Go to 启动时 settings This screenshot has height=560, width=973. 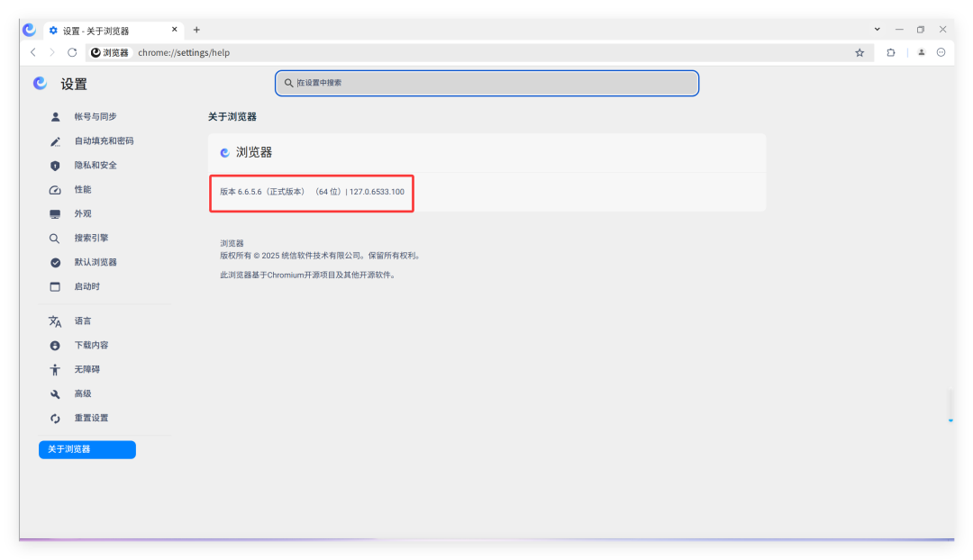click(x=86, y=286)
